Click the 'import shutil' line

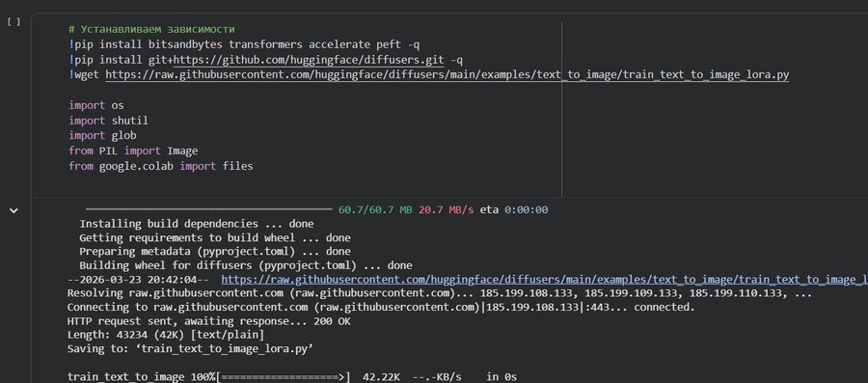click(108, 120)
